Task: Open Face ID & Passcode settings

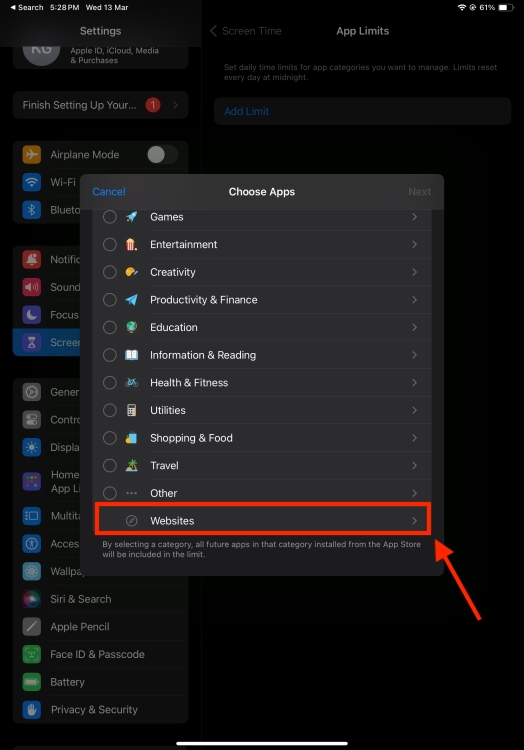Action: pyautogui.click(x=100, y=654)
